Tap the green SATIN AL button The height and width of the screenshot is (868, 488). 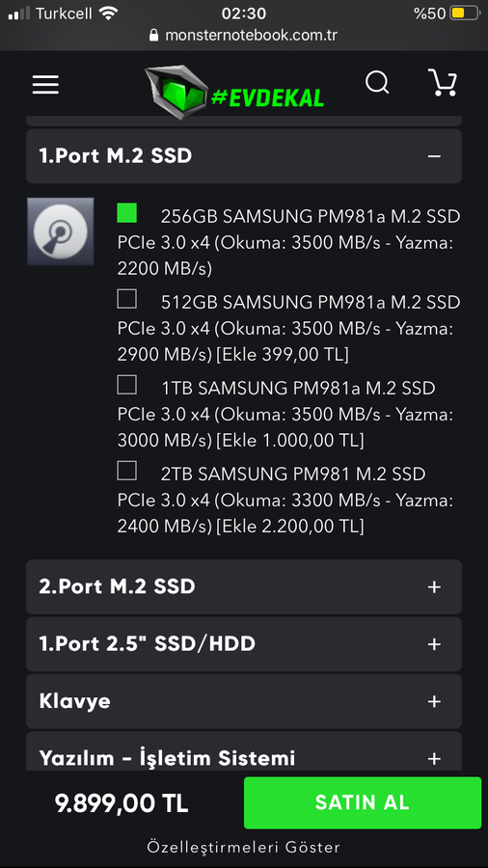[x=363, y=802]
